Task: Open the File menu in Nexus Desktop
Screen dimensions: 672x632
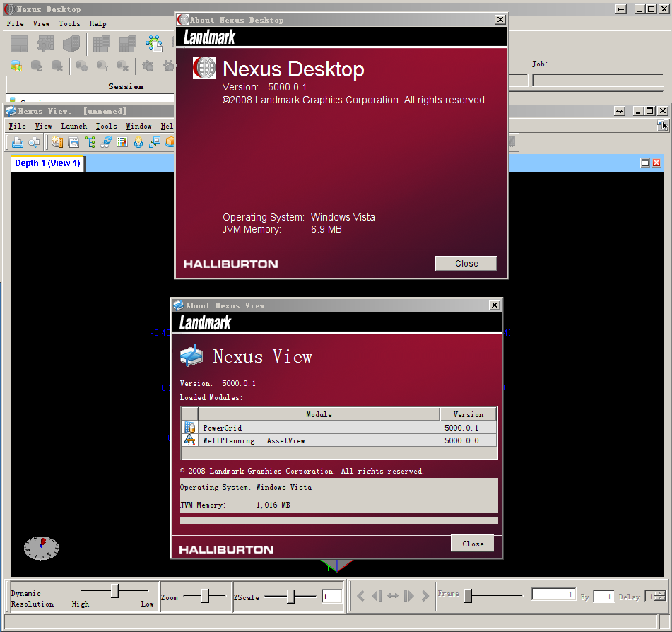Action: (x=15, y=23)
